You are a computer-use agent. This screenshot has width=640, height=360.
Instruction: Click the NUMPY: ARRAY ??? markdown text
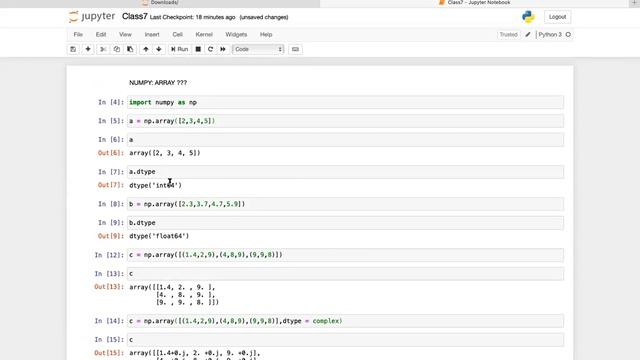[158, 83]
